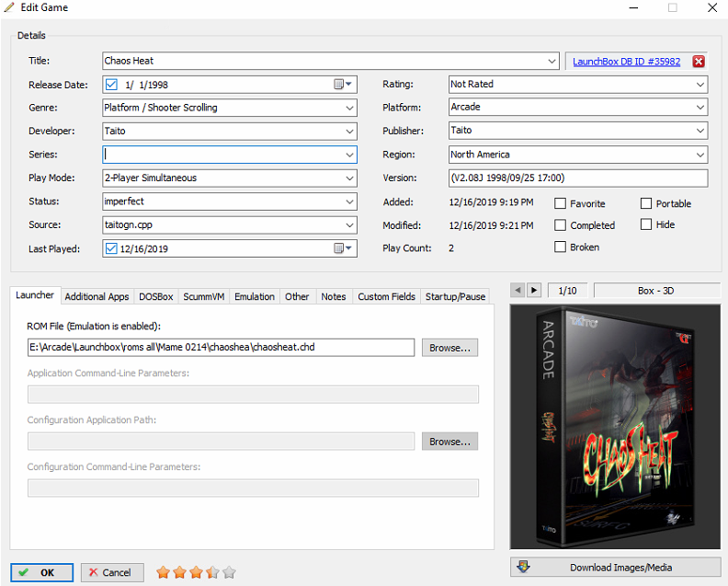Set rating to one star
The image size is (728, 586).
(x=163, y=572)
